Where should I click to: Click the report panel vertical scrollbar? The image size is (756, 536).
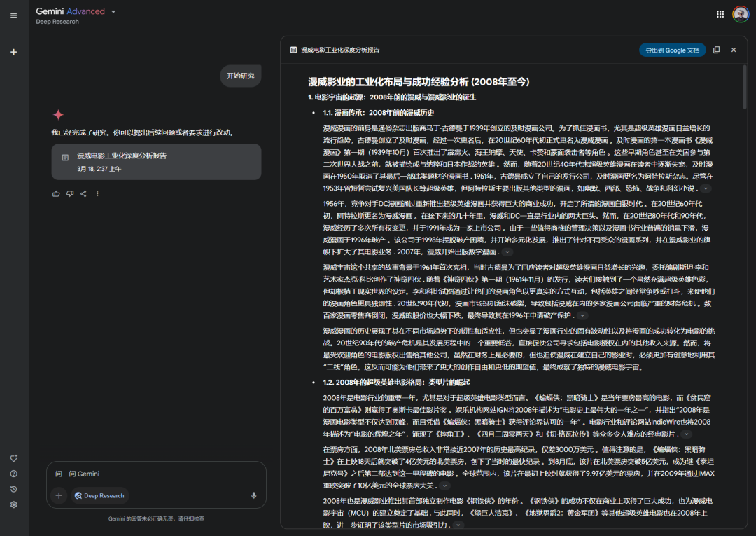click(x=744, y=87)
